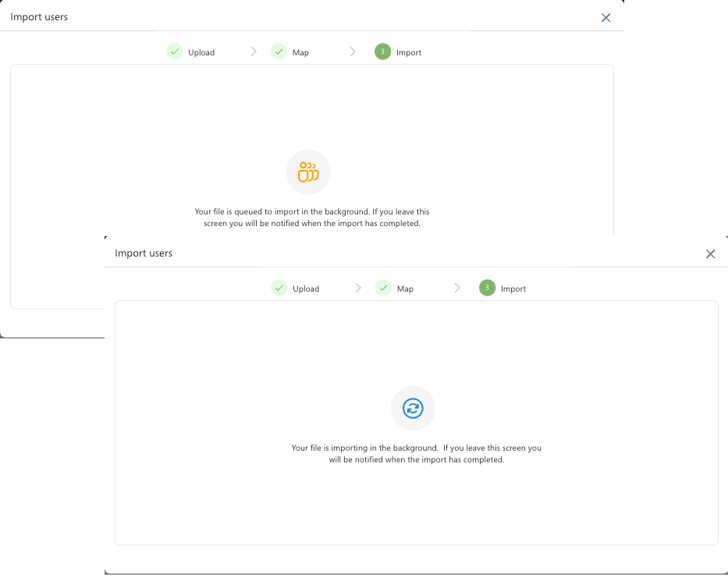The height and width of the screenshot is (577, 728).
Task: Click chevron after Upload in the queued dialog
Action: [x=254, y=52]
